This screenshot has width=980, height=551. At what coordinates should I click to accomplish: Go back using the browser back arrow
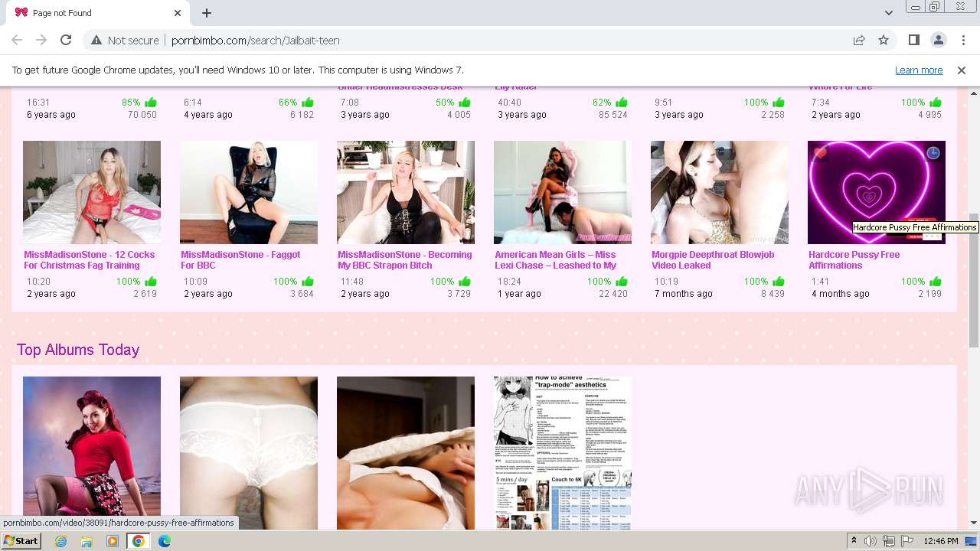17,40
